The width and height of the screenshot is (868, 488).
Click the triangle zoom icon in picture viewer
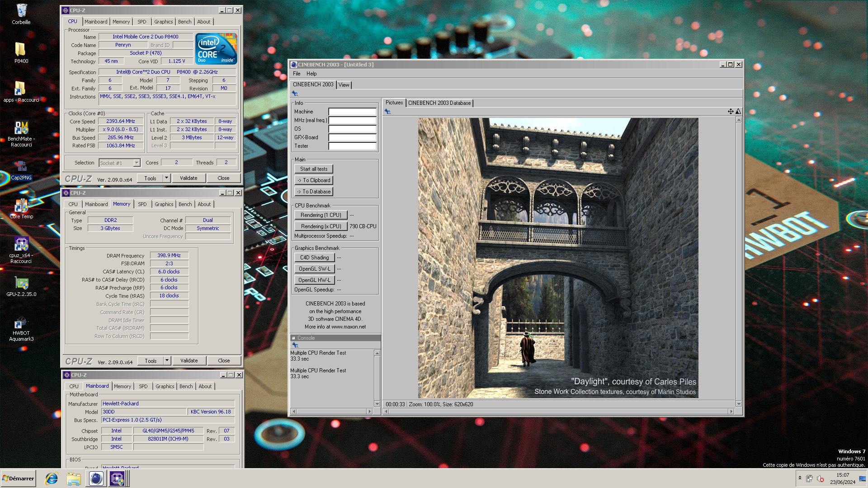pos(738,112)
